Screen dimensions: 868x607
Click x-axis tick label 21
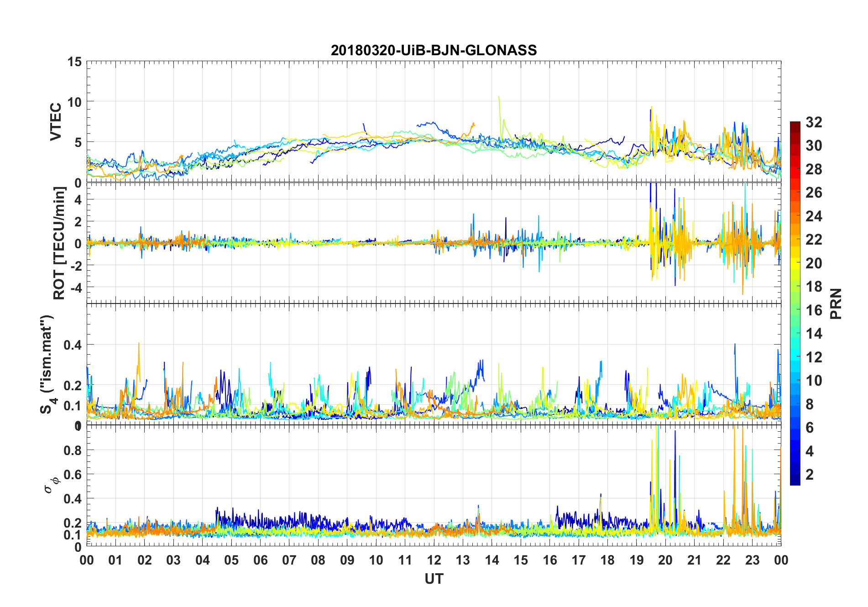click(x=694, y=560)
